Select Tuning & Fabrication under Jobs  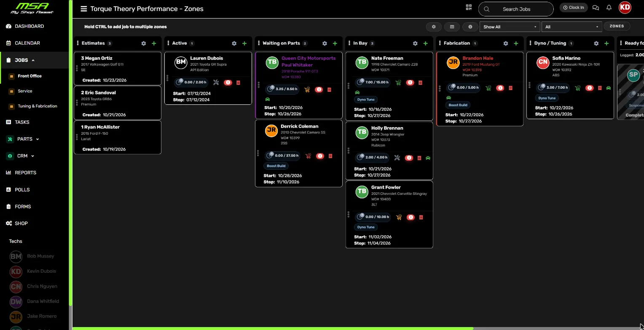pyautogui.click(x=38, y=106)
